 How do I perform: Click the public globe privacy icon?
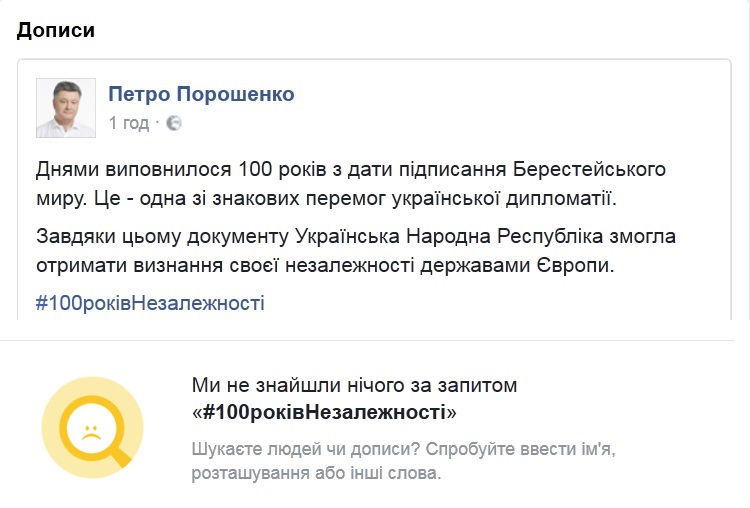tap(173, 123)
